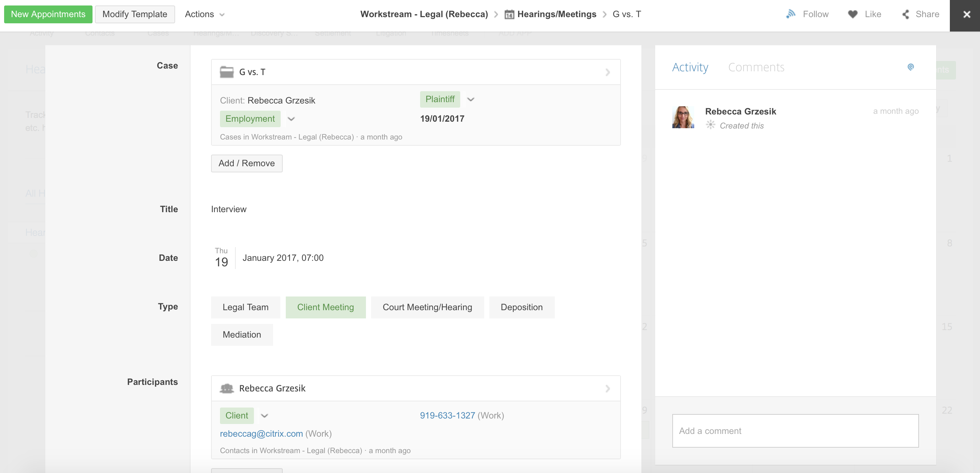Viewport: 980px width, 473px height.
Task: Focus the Add a comment field
Action: coord(795,431)
